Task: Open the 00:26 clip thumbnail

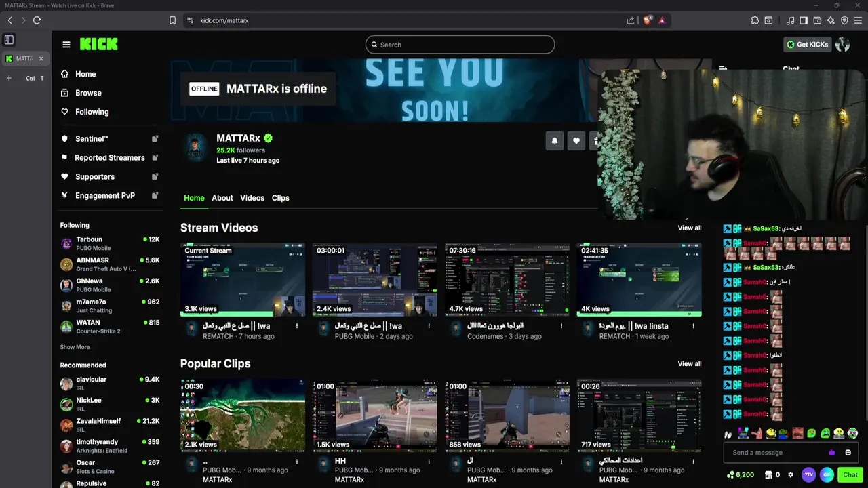Action: 639,415
